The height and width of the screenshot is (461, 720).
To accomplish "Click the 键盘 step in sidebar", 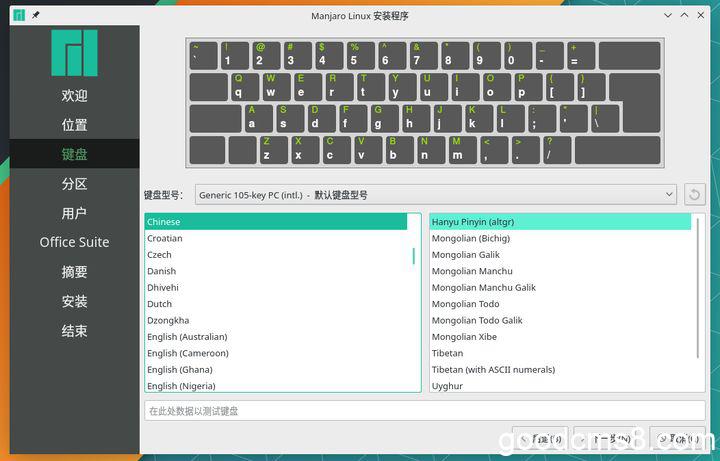I will tap(74, 154).
